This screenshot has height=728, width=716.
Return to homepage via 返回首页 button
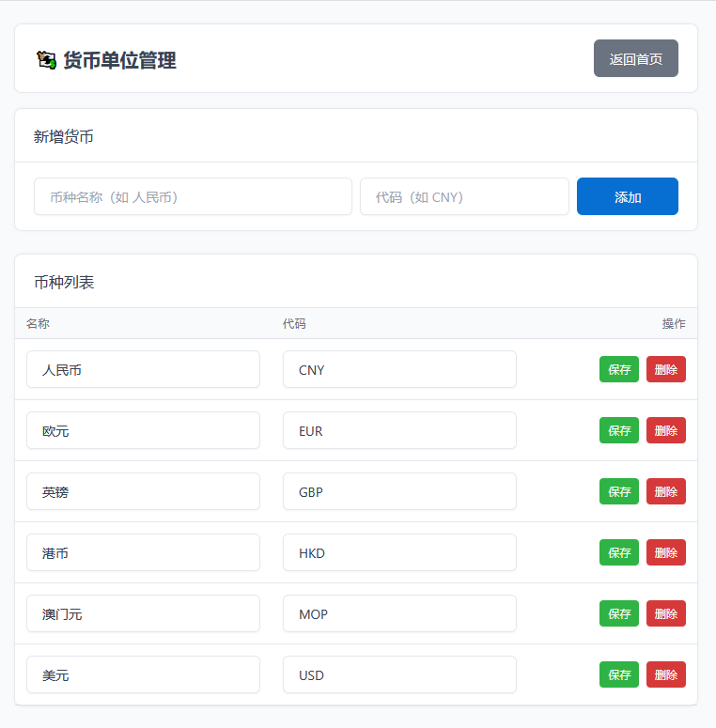click(635, 58)
